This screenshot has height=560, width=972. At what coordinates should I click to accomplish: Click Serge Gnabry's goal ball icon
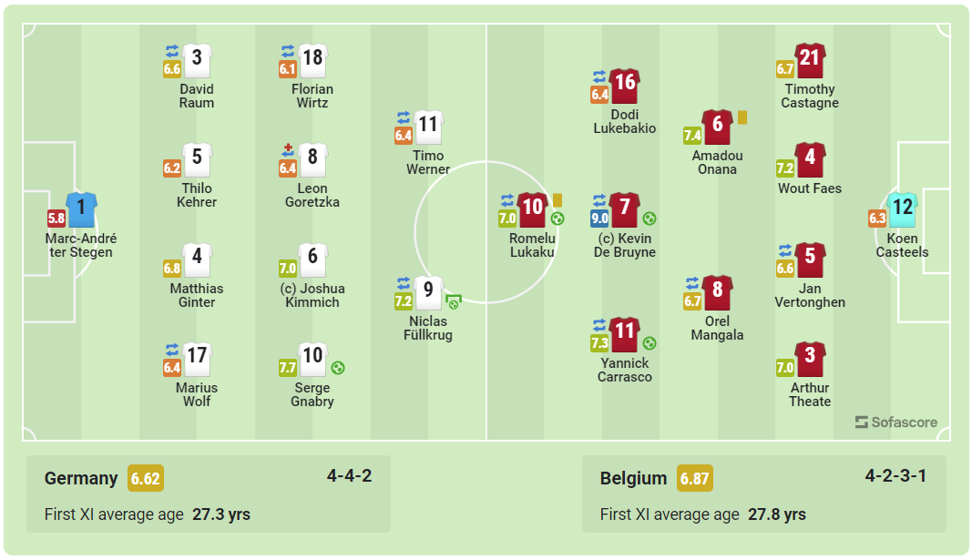point(338,368)
